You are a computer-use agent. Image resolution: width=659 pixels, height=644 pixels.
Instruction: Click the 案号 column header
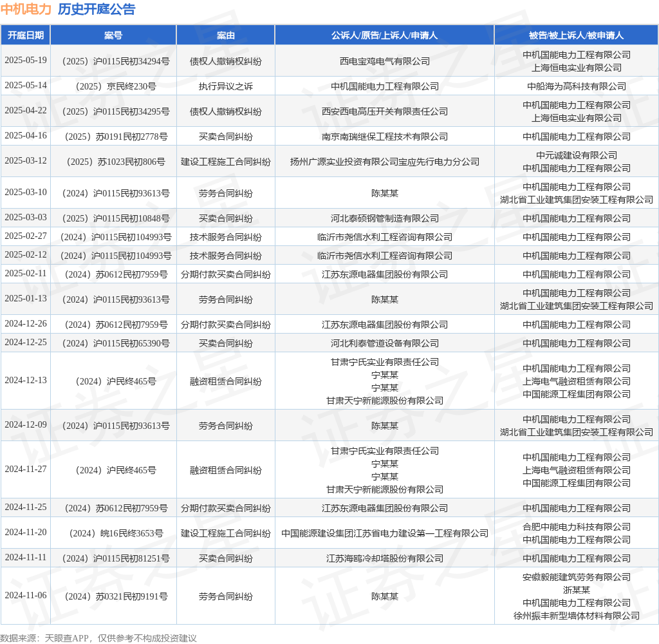tap(113, 35)
